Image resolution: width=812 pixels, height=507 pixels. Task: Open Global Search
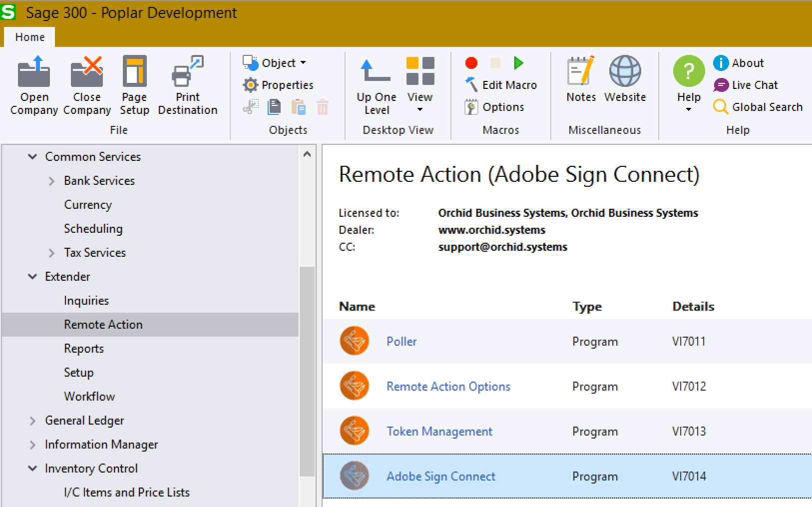point(758,107)
